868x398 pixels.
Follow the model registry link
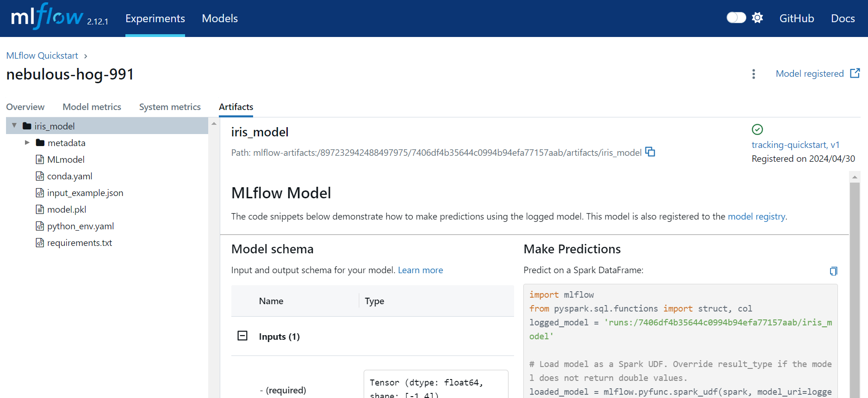(756, 216)
